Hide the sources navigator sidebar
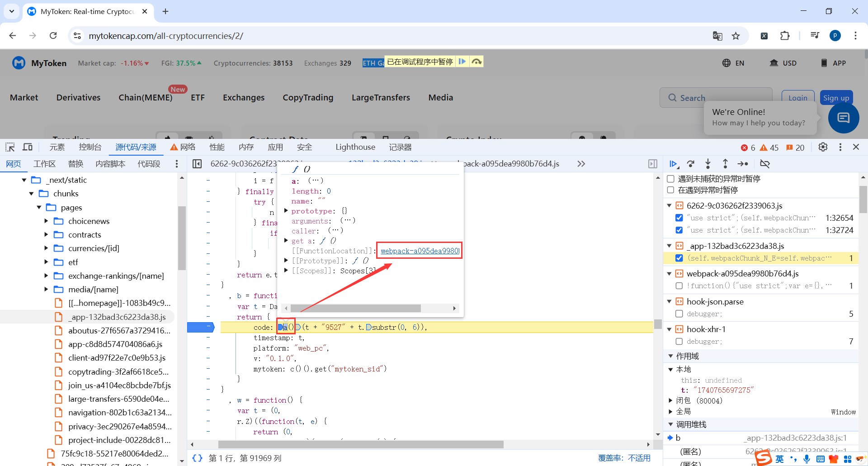The image size is (868, 466). (x=197, y=164)
